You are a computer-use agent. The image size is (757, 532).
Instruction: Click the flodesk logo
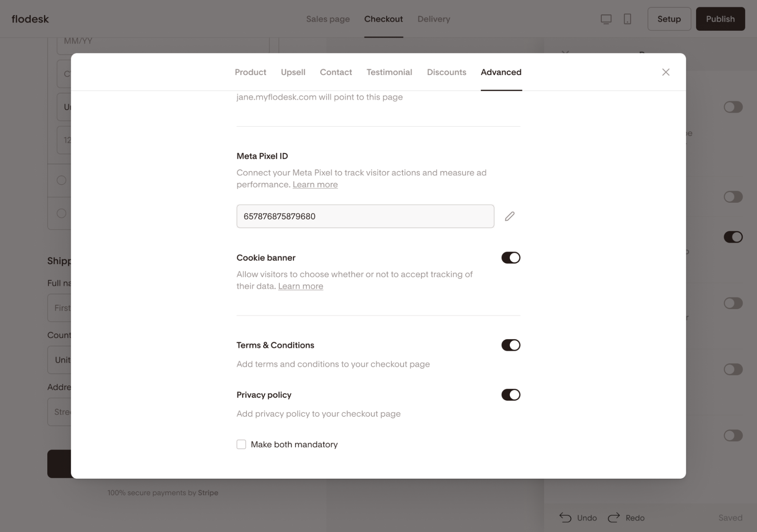[x=30, y=19]
